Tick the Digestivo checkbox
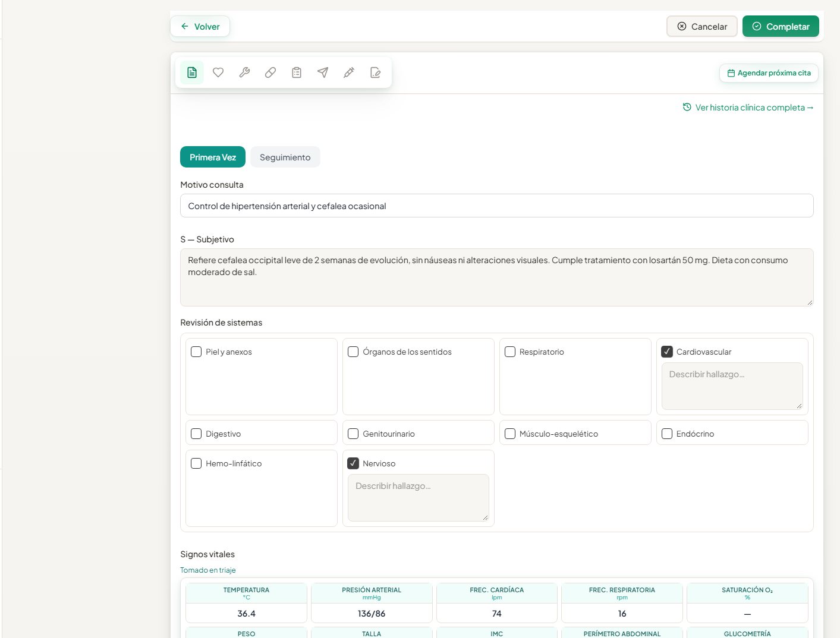This screenshot has width=840, height=638. [x=196, y=434]
